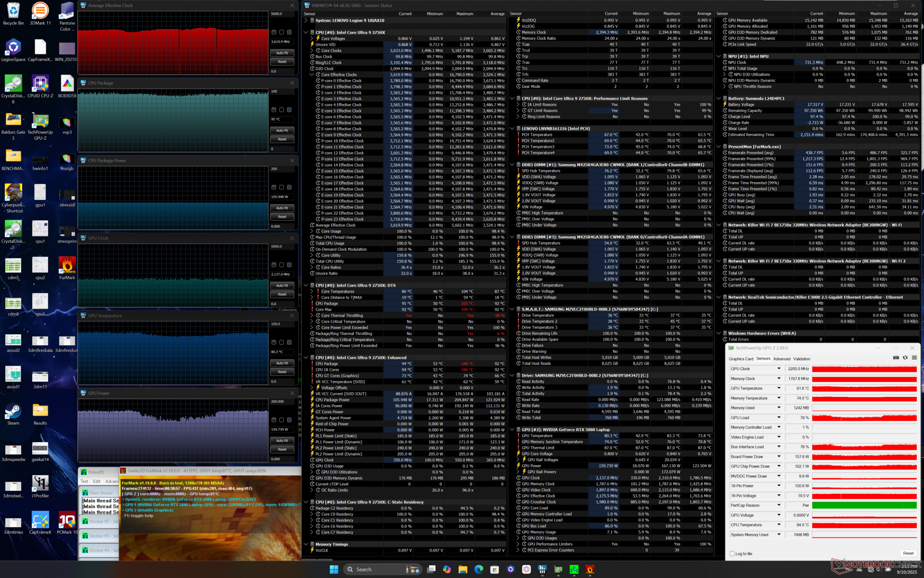Image resolution: width=924 pixels, height=578 pixels.
Task: Open the Validation tab in GPU-Z
Action: click(801, 359)
